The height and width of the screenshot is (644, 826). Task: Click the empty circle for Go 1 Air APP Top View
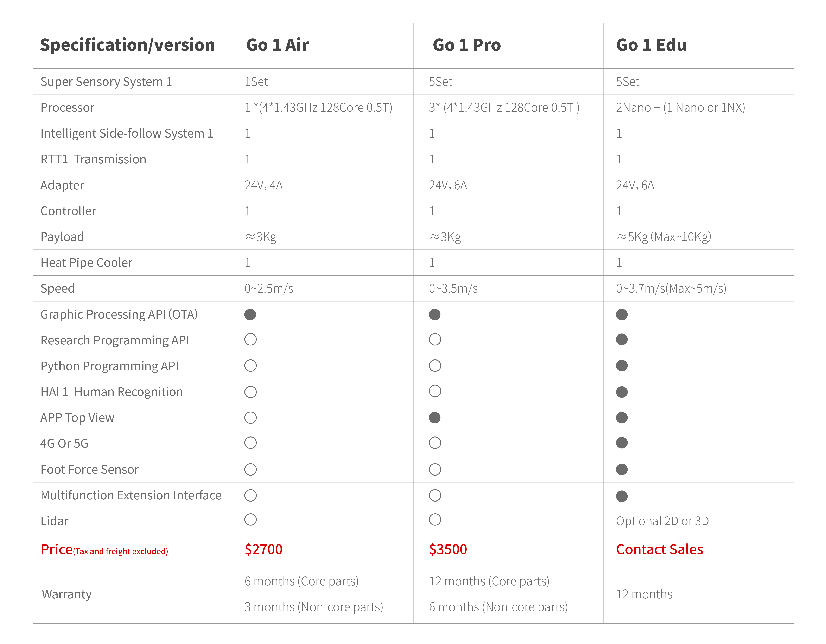point(250,418)
